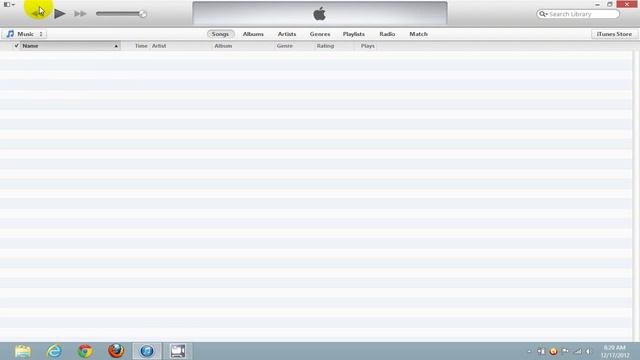This screenshot has height=360, width=640.
Task: Click the Search Library field
Action: pos(578,14)
